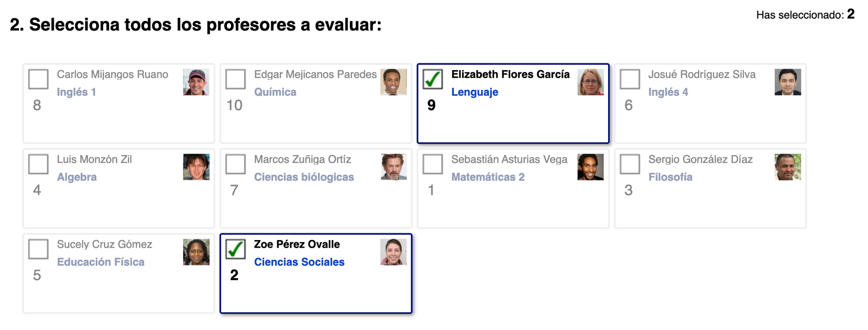Enable the Luis Monzón Zil checkbox

click(x=38, y=164)
